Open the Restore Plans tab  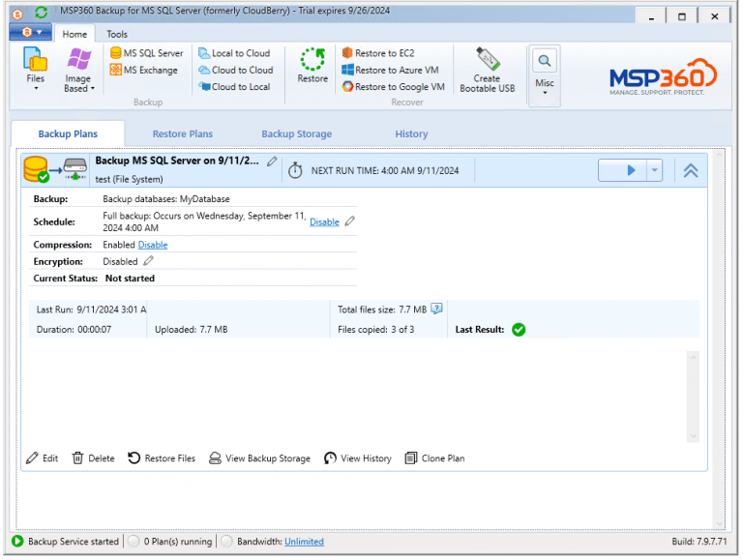point(183,133)
